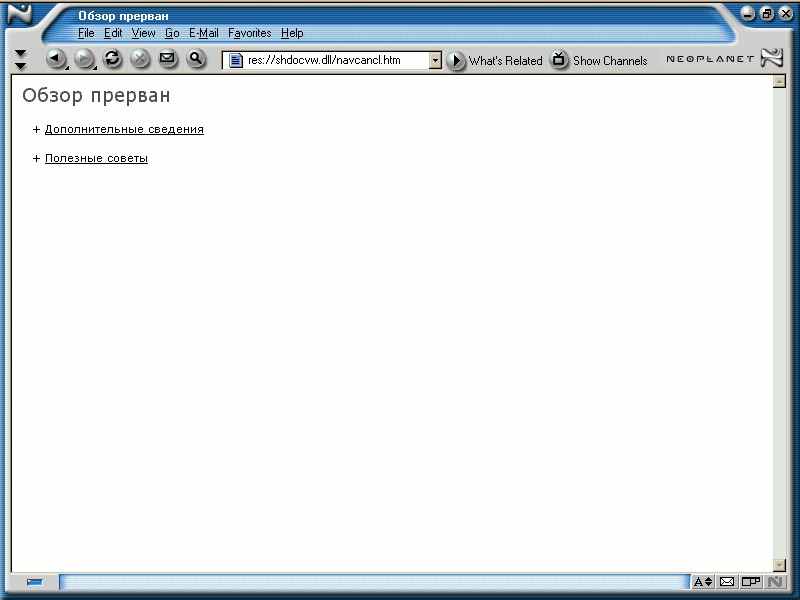The width and height of the screenshot is (800, 600).
Task: Click the envelope icon in status bar
Action: pyautogui.click(x=727, y=582)
